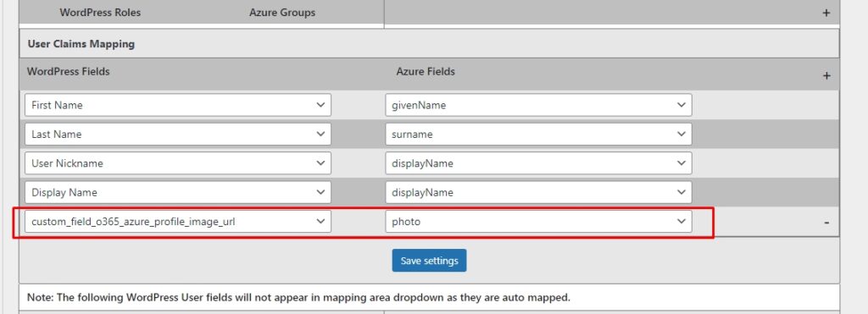Viewport: 868px width, 314px height.
Task: Open the custom_field_o365_azure_profile_image_url dropdown
Action: coord(178,221)
